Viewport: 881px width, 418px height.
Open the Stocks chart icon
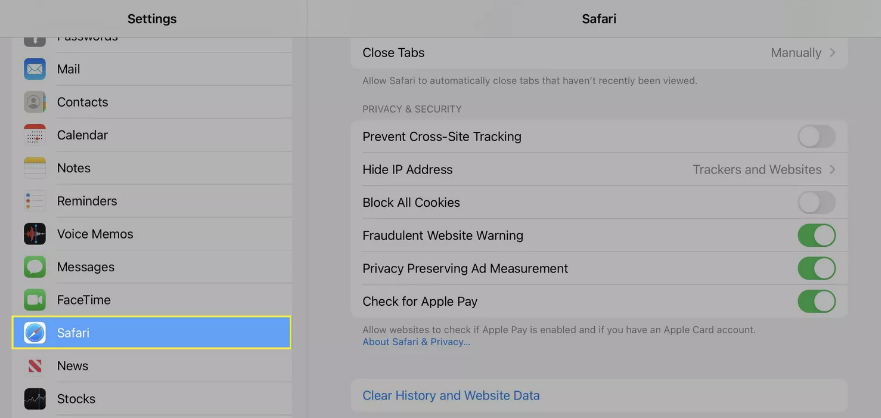[x=35, y=399]
